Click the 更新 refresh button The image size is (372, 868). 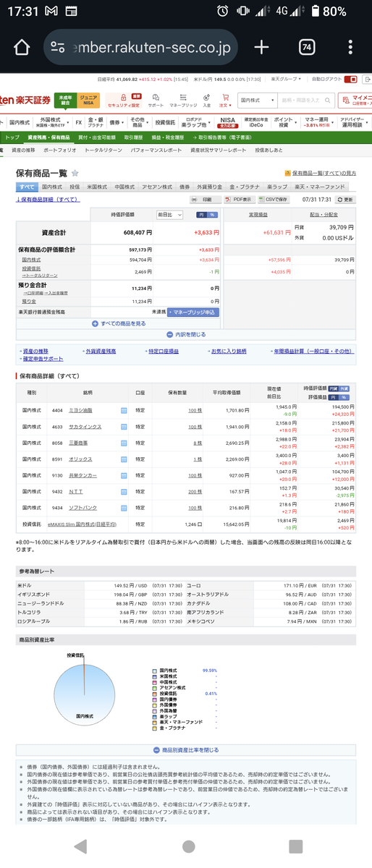tap(346, 199)
